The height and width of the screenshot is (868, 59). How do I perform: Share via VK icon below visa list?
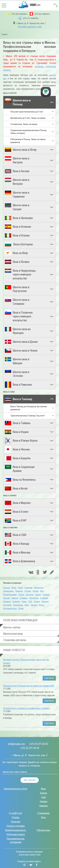point(31,572)
